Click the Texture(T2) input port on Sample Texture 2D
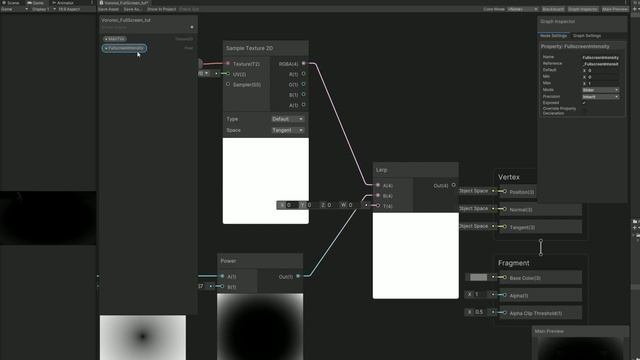Viewport: 640px width, 360px height. pyautogui.click(x=228, y=64)
